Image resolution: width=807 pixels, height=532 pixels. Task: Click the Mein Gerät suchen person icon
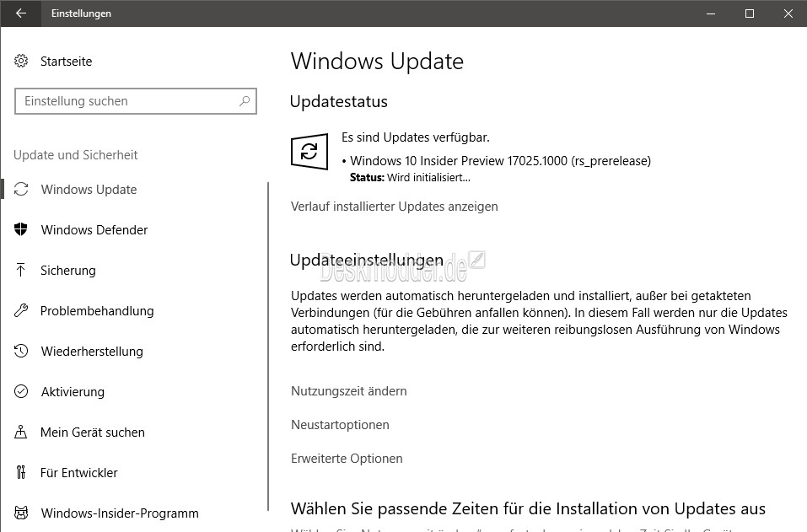(20, 432)
